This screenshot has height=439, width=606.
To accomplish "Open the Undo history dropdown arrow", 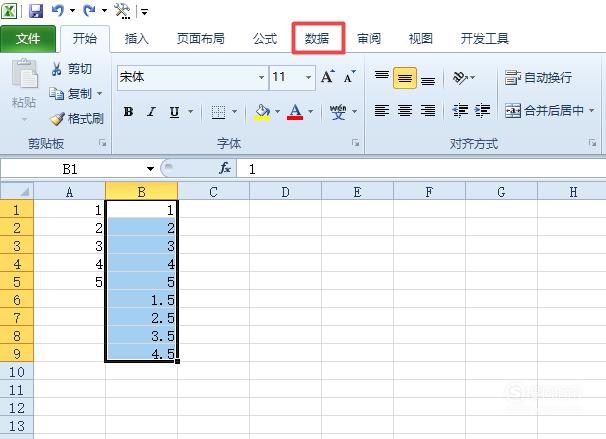I will click(x=72, y=11).
